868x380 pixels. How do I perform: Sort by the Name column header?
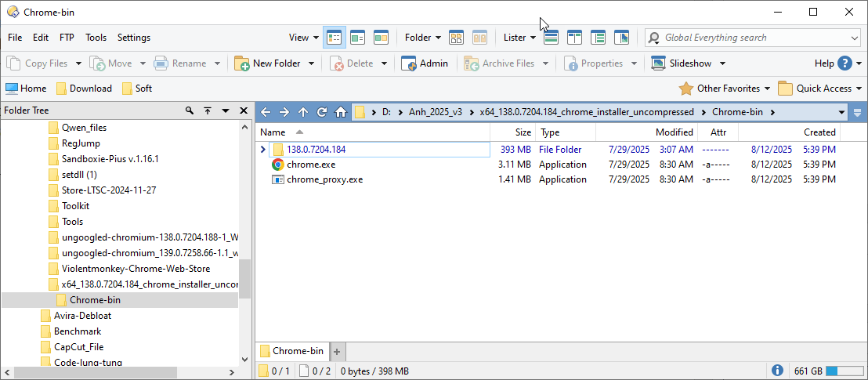[x=373, y=132]
